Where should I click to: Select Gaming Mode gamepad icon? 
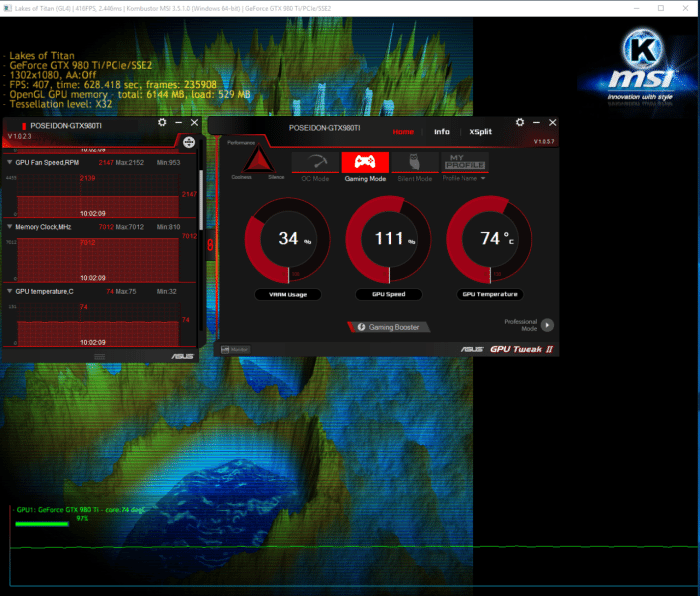click(365, 162)
